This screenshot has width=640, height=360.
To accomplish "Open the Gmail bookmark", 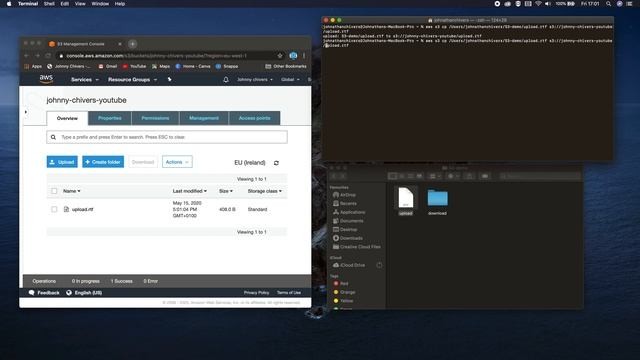I will 108,66.
